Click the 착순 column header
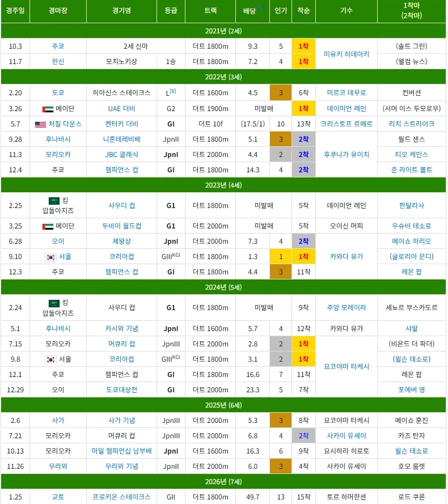This screenshot has height=504, width=448. pos(303,11)
